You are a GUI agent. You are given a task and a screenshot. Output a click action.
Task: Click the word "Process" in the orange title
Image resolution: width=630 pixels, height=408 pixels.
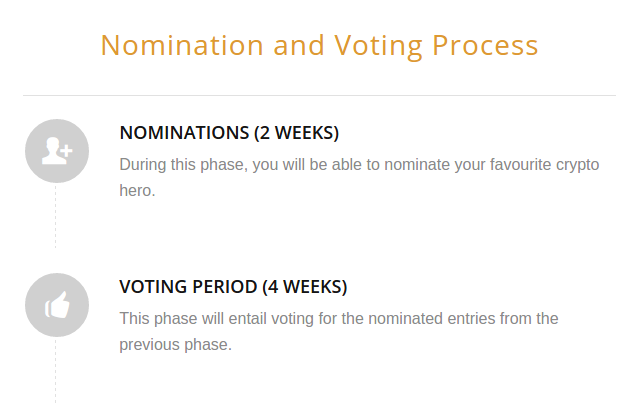(485, 45)
